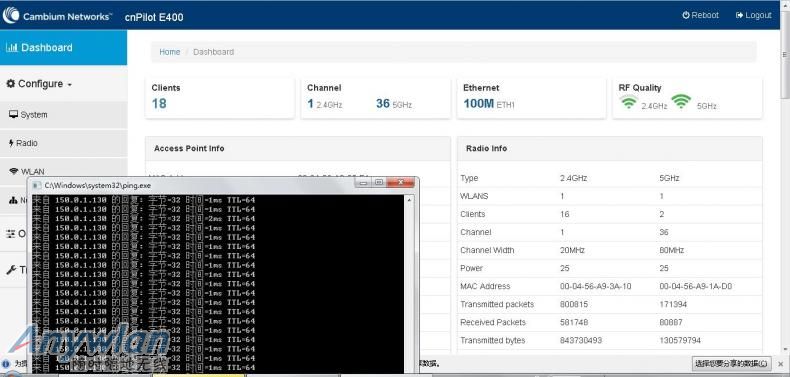This screenshot has width=790, height=377.
Task: Click the Ethernet 100M ETH1 value
Action: coord(489,104)
